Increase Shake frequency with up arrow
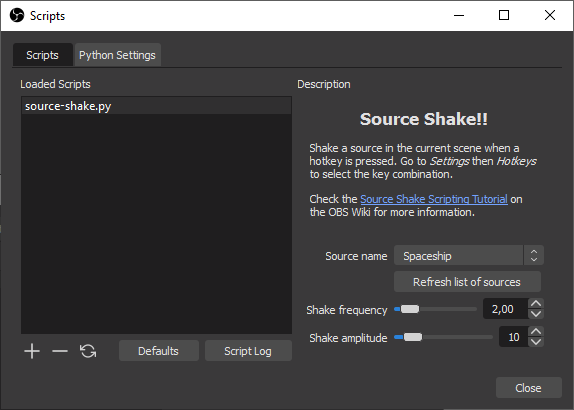The image size is (574, 410). 536,303
